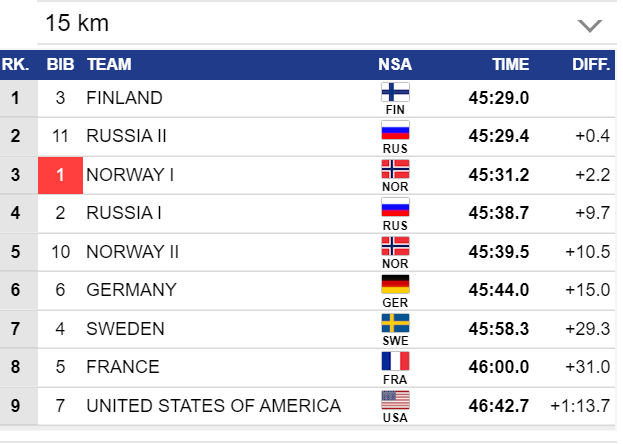The height and width of the screenshot is (444, 623).
Task: Click the DIFF. column header
Action: click(x=591, y=65)
